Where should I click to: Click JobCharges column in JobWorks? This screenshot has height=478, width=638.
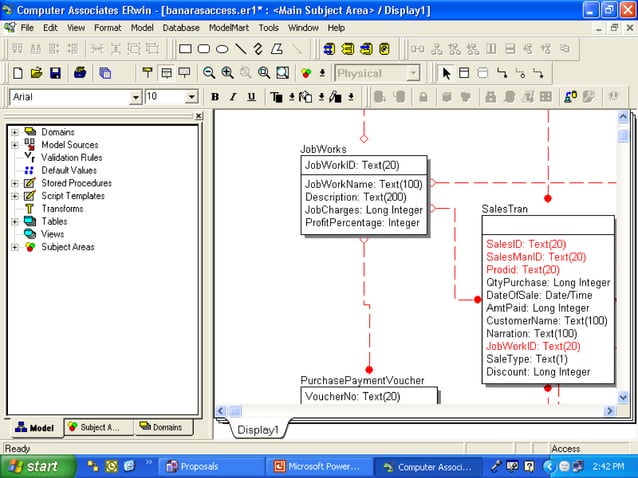pos(364,210)
